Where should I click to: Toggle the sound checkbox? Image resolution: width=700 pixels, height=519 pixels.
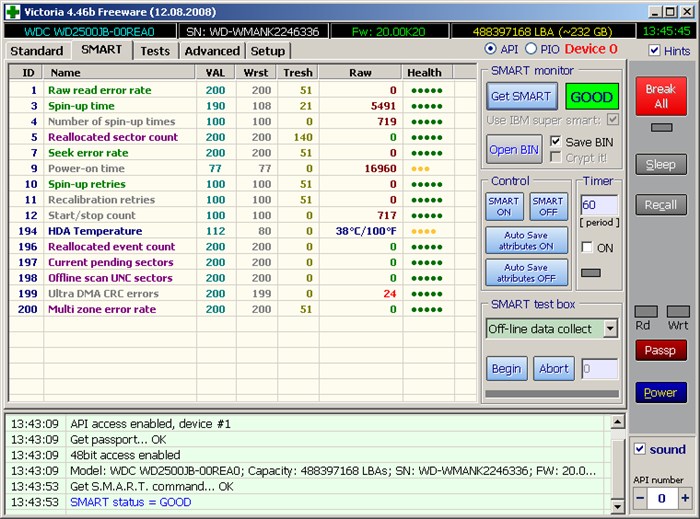[640, 449]
